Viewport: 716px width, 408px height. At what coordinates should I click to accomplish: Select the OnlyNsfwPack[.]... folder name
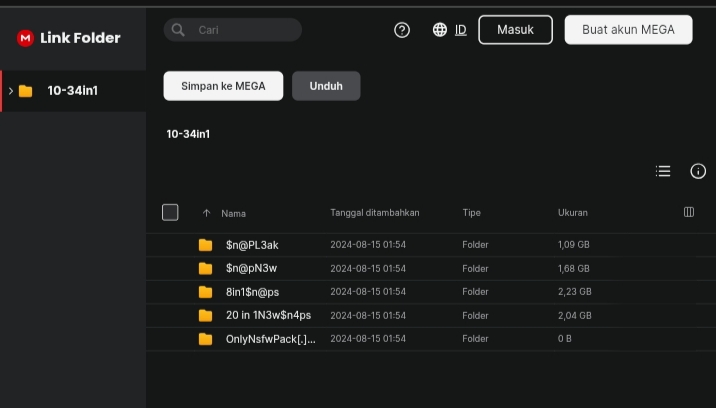(270, 339)
